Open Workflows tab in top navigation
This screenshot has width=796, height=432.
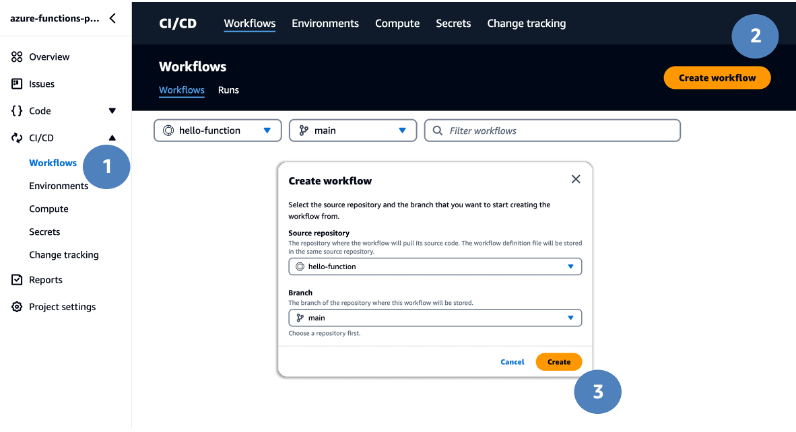tap(250, 23)
